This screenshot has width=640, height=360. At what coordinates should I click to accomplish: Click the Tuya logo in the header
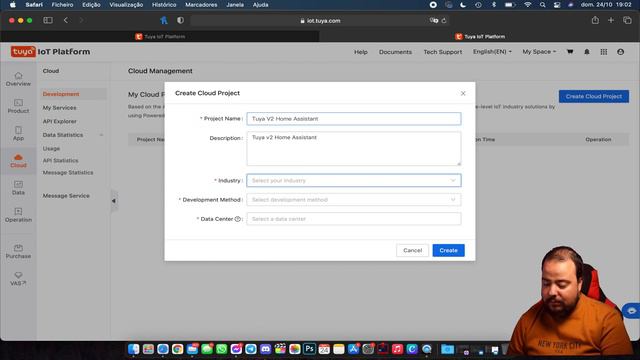click(x=23, y=52)
